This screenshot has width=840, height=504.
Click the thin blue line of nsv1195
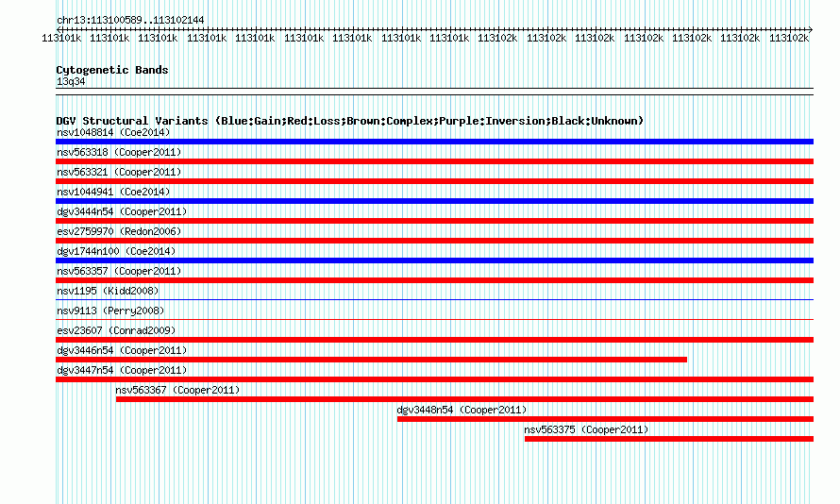pos(434,299)
